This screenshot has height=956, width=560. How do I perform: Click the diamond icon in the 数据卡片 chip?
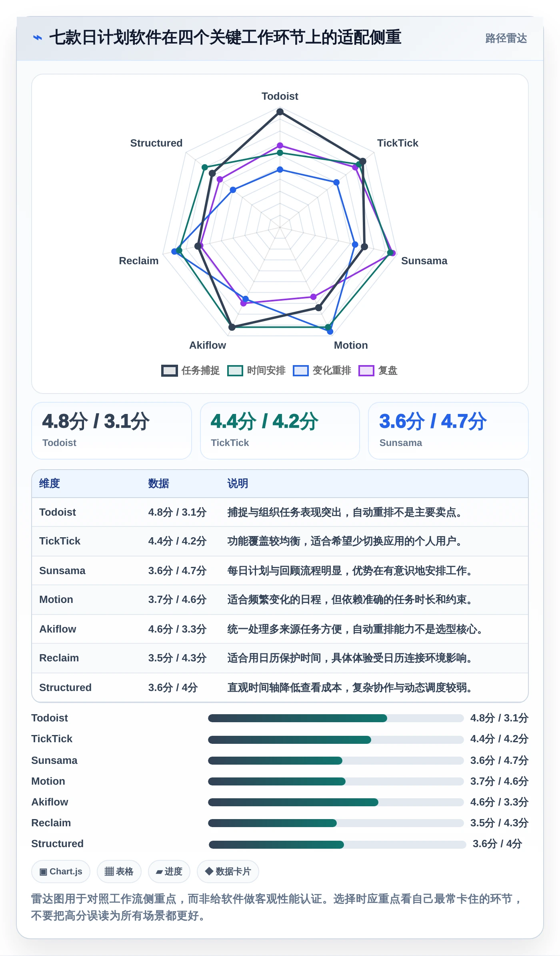[x=209, y=871]
